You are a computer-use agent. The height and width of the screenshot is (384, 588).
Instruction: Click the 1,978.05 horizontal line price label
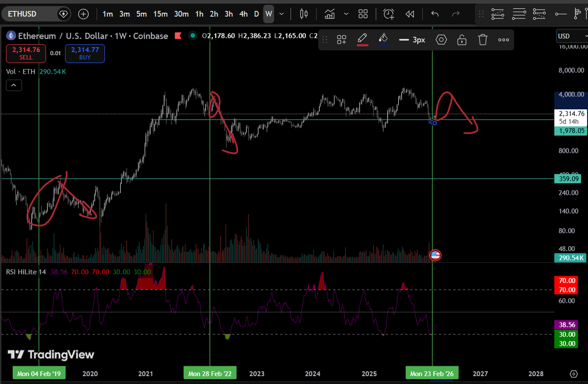571,131
